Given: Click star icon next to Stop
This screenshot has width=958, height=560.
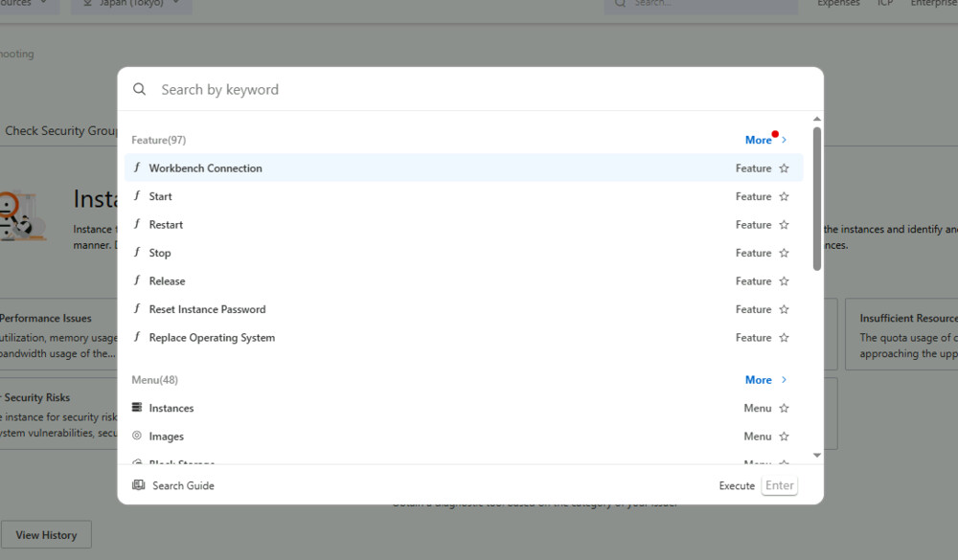Looking at the screenshot, I should click(x=784, y=253).
